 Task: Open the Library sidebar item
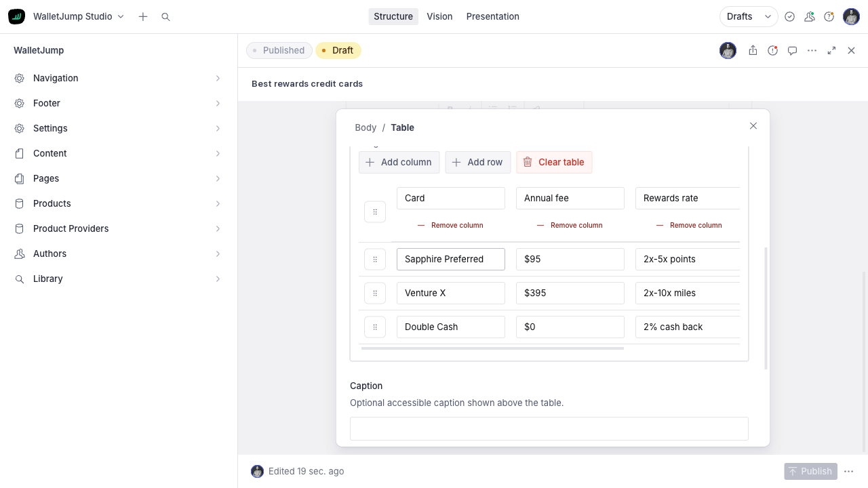pos(119,279)
